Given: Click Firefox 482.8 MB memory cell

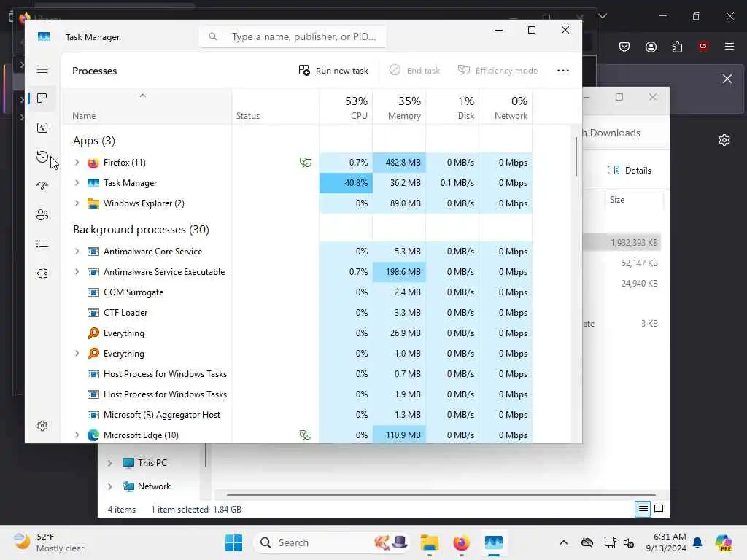Looking at the screenshot, I should tap(399, 163).
